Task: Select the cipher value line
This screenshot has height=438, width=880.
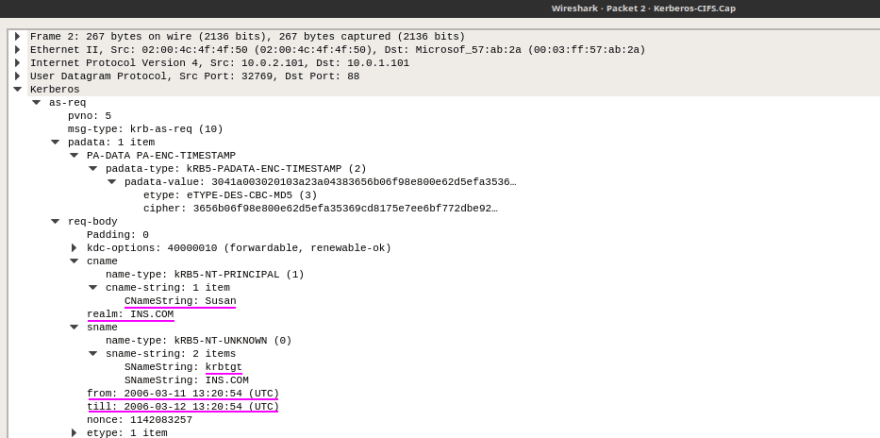Action: 320,208
